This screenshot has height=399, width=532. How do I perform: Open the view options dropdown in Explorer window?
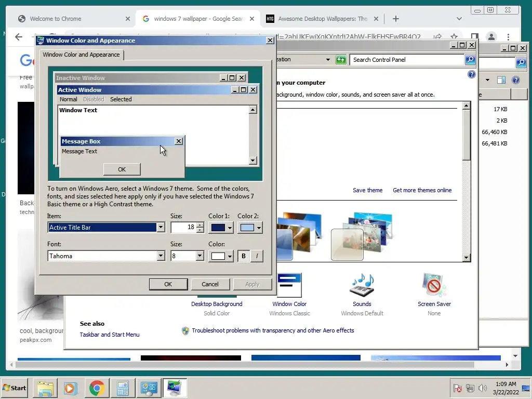487,80
